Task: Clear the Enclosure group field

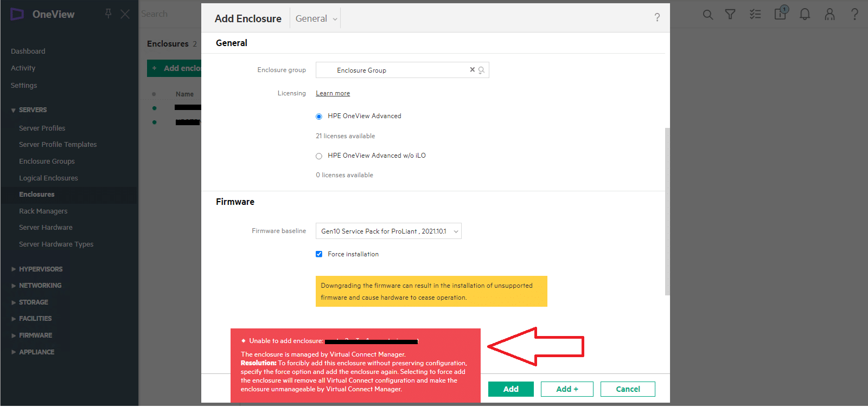Action: [472, 70]
